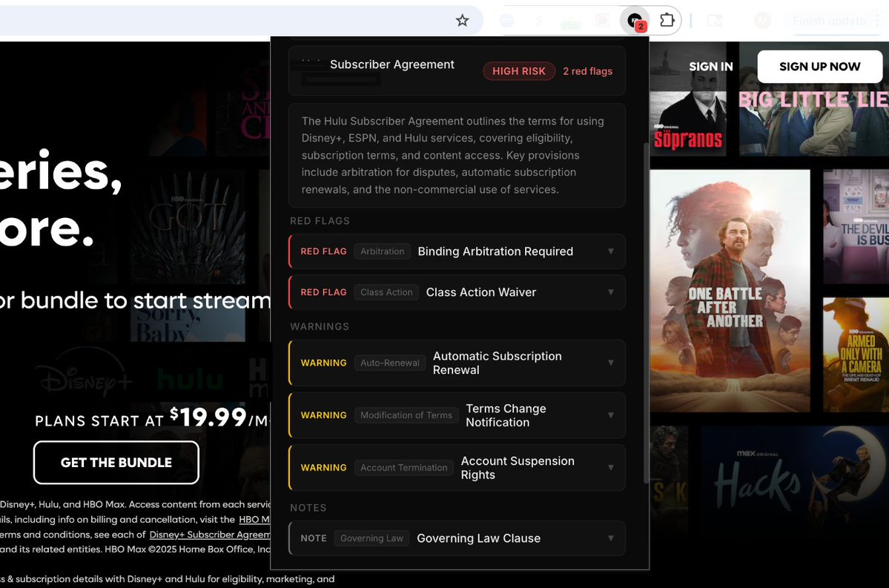Expand Binding Arbitration Required arrow
Image resolution: width=889 pixels, height=588 pixels.
[611, 251]
